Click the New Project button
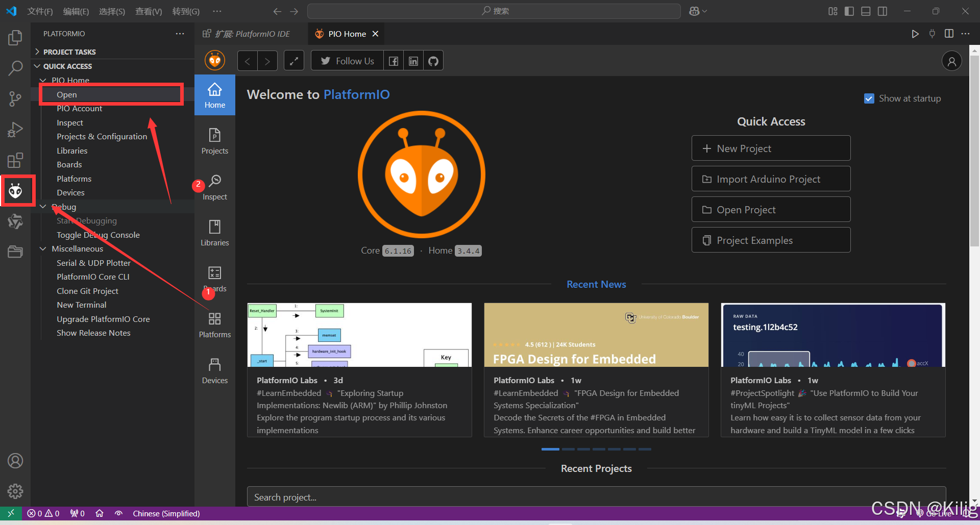Screen dimensions: 980x525 point(771,148)
